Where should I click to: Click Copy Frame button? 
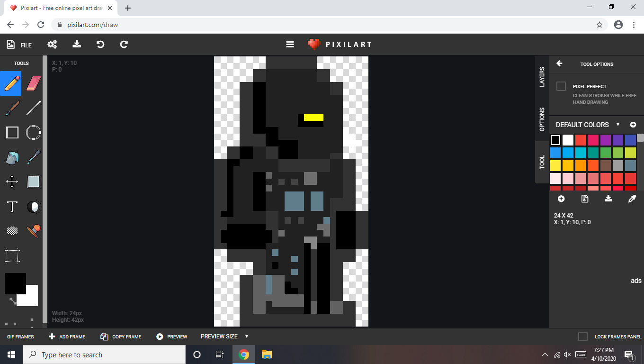(121, 337)
